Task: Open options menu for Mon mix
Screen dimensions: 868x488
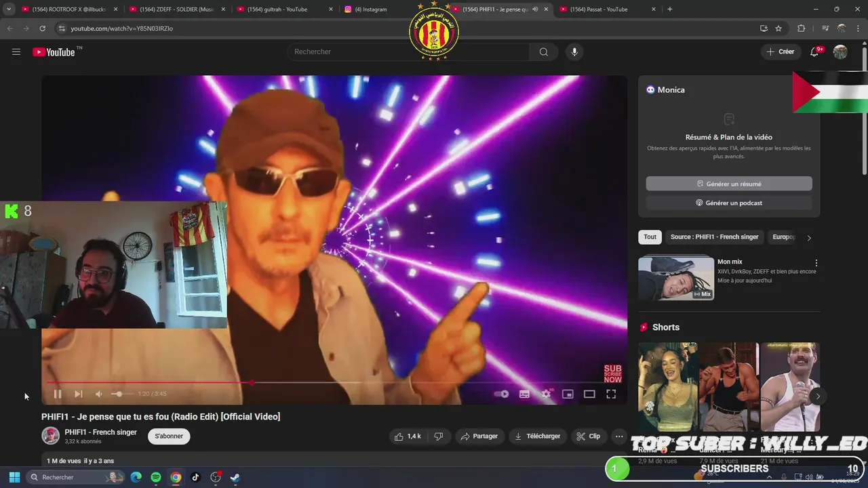Action: tap(816, 263)
